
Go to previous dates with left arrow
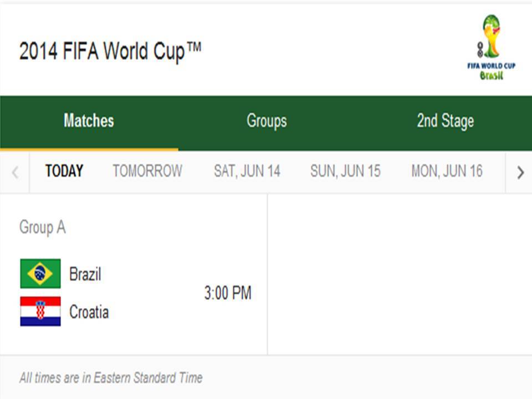click(15, 172)
